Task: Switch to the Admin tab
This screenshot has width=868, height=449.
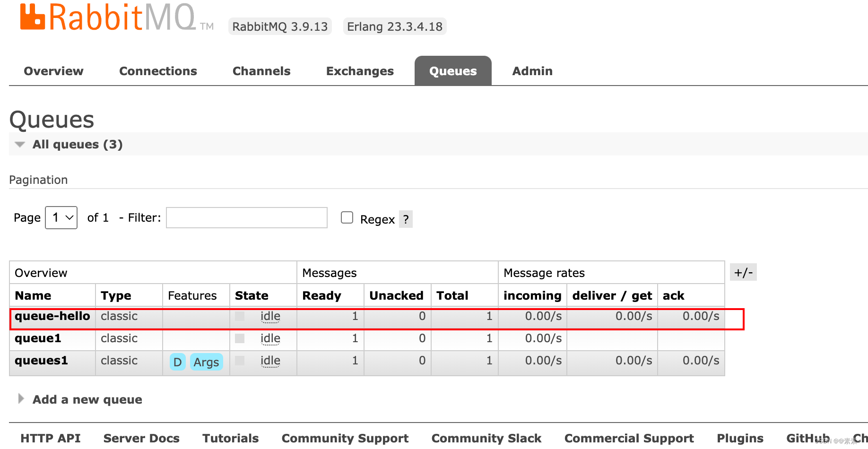Action: [532, 71]
